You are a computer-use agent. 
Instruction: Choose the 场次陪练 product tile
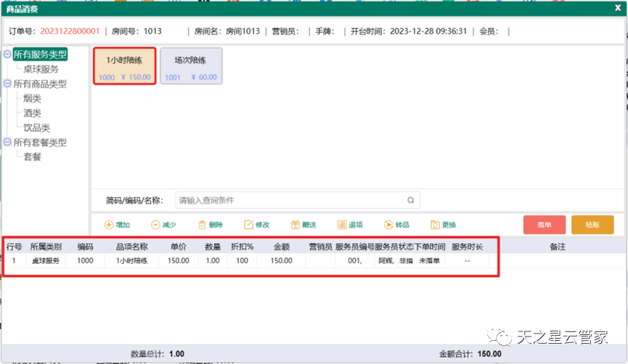191,67
